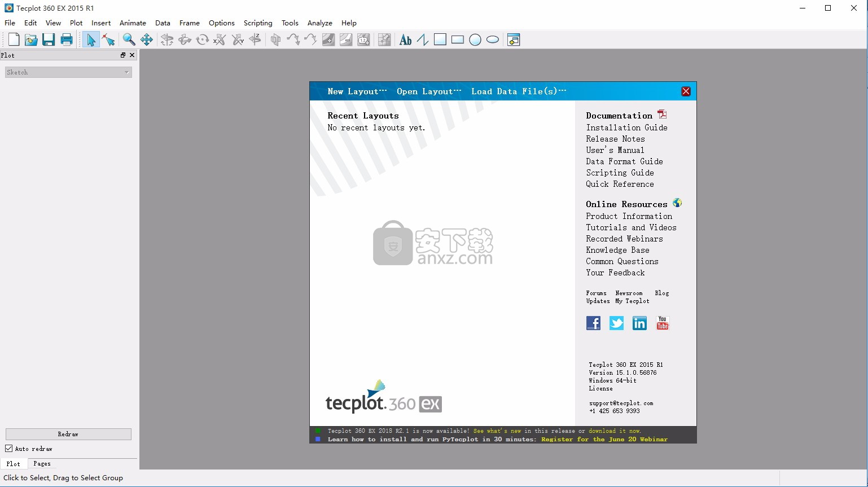Click New Layout in welcome screen
Screen dimensions: 868x487
point(357,91)
